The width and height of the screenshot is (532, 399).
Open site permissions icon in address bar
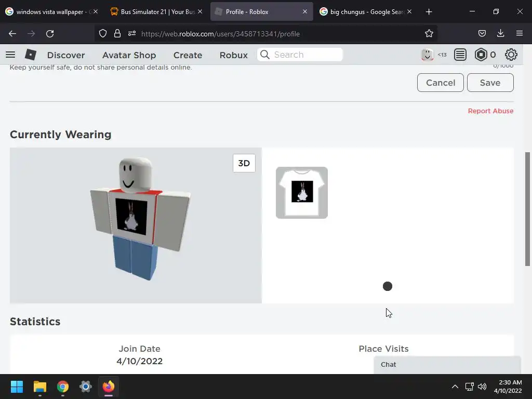point(132,34)
